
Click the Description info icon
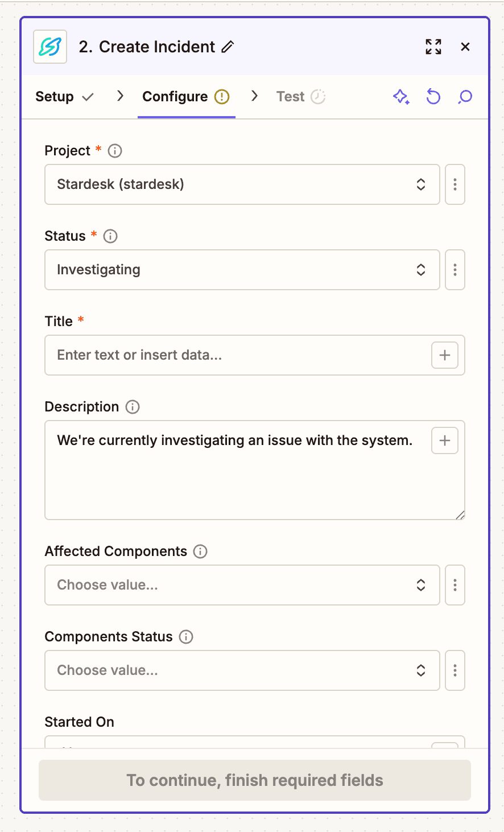point(131,407)
